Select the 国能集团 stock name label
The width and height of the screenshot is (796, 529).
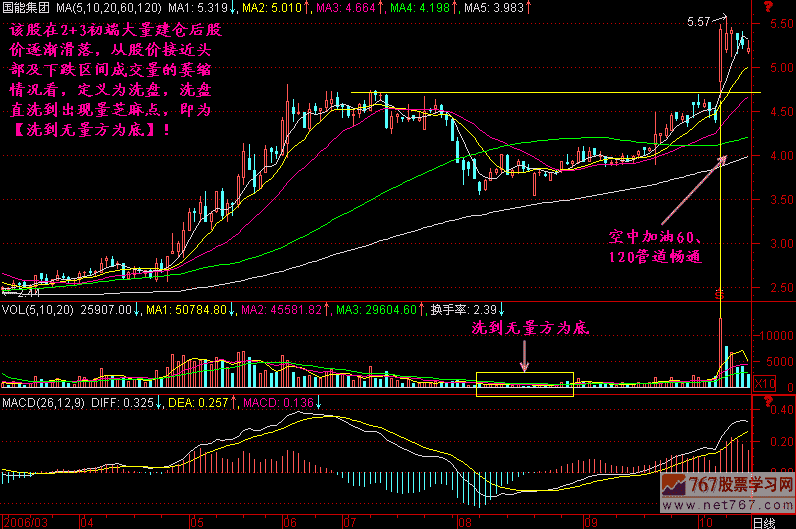(27, 9)
